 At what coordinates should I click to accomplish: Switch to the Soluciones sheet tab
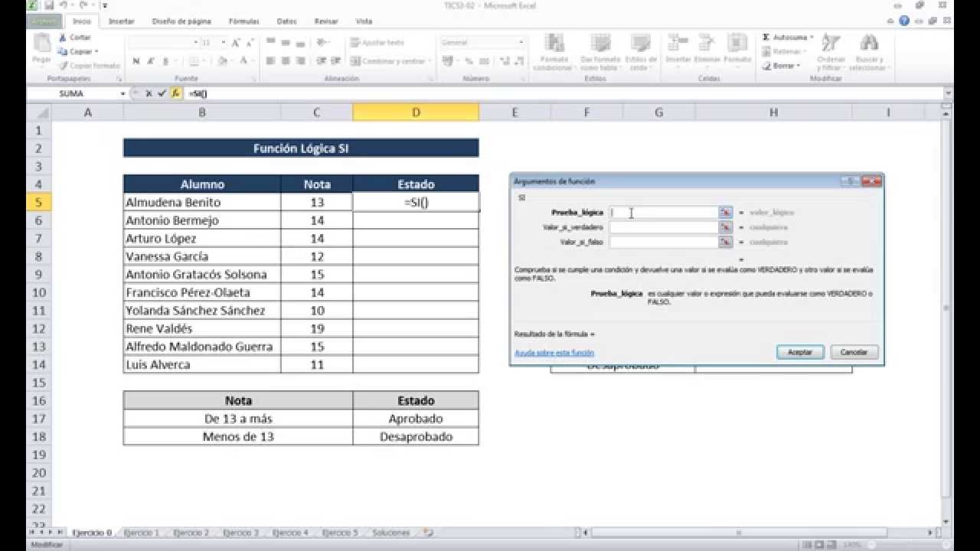point(391,532)
